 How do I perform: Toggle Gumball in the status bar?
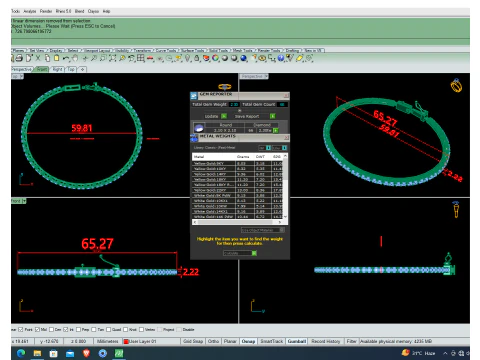297,341
